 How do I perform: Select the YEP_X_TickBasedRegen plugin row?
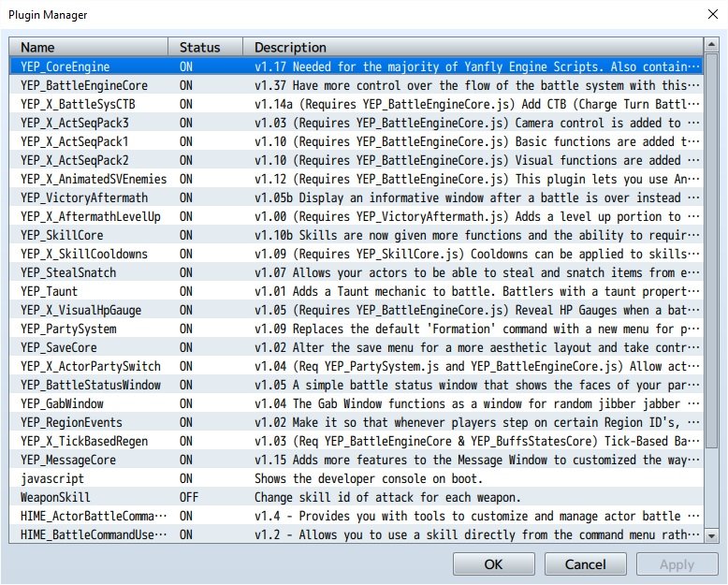(x=357, y=441)
